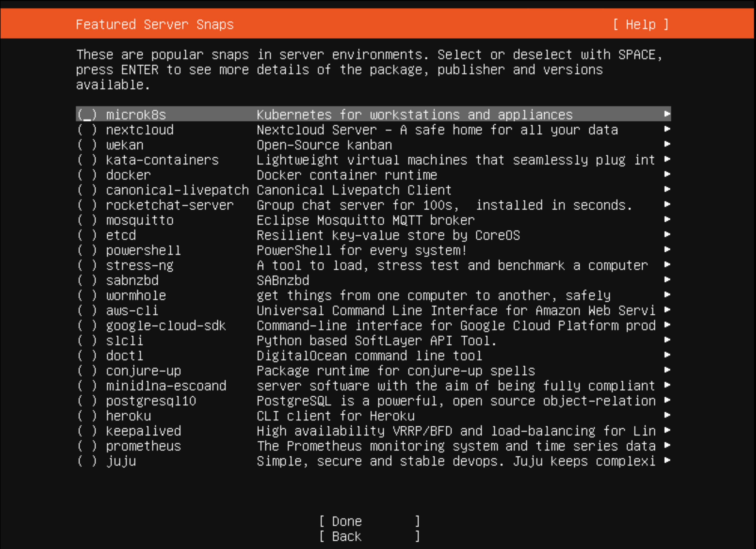Viewport: 756px width, 549px height.
Task: Expand the sabnzbd row arrow
Action: point(667,279)
